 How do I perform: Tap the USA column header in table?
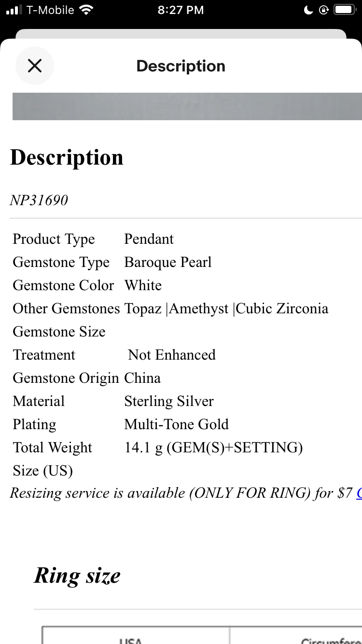(130, 640)
